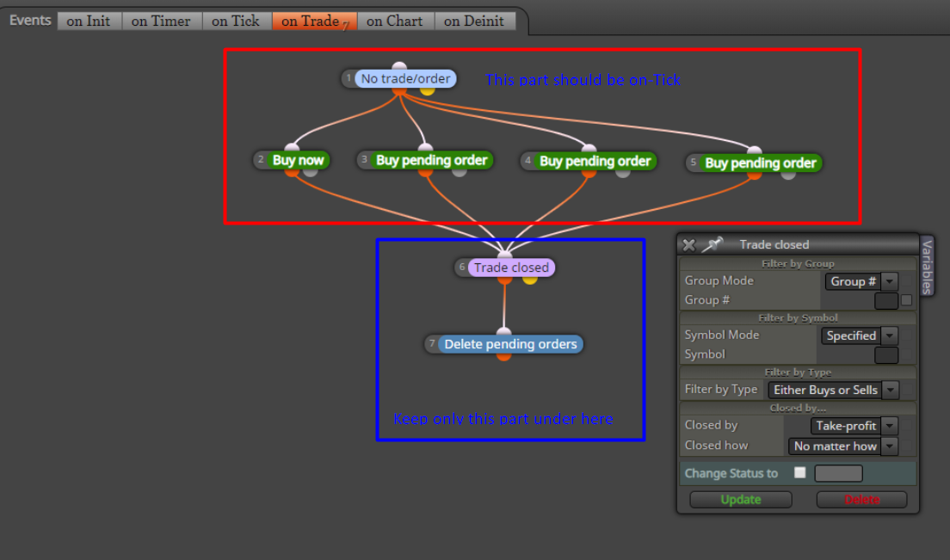Click gray output dot under Buy now
950x560 pixels.
(310, 173)
